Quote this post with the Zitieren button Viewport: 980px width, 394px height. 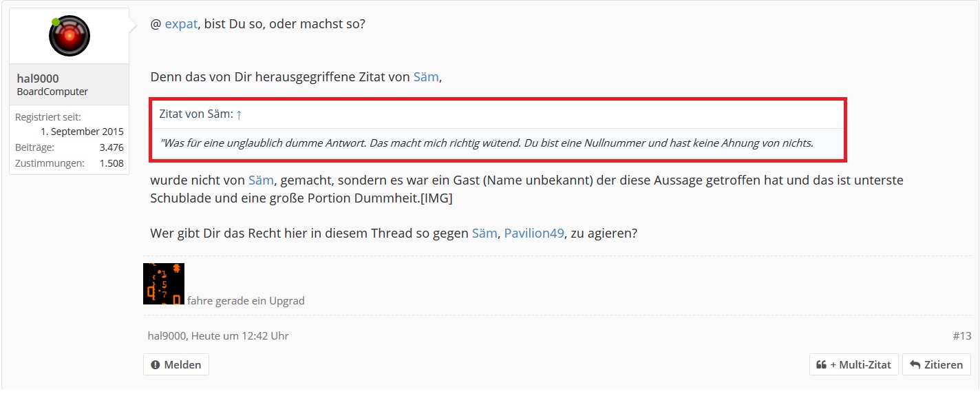pyautogui.click(x=937, y=365)
